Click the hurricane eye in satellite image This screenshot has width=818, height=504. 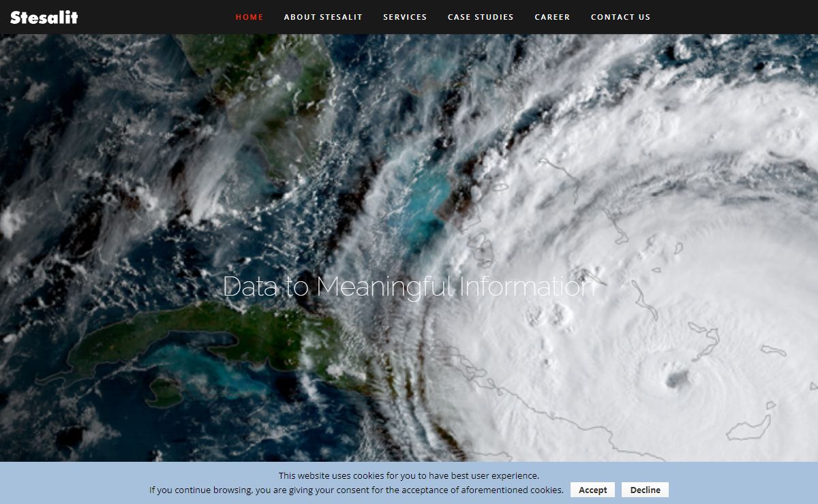(x=676, y=377)
